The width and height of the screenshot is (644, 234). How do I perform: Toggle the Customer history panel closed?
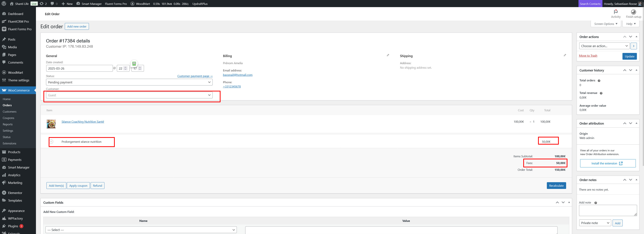click(636, 70)
